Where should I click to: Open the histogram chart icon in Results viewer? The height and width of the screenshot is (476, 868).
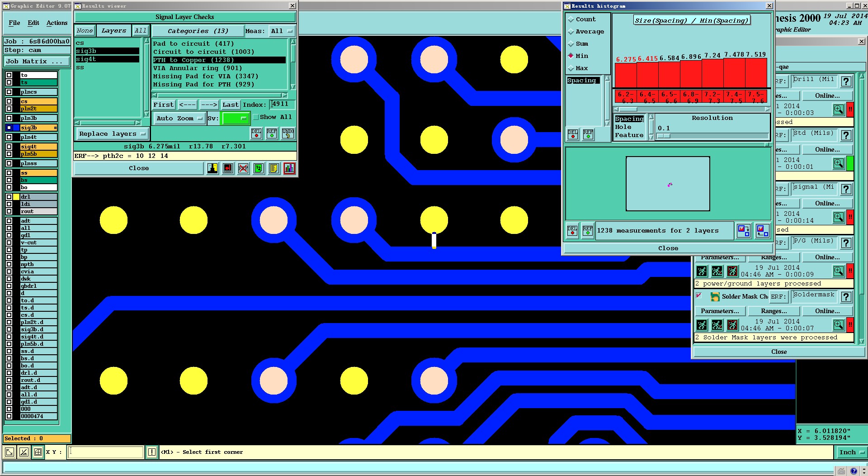click(289, 168)
